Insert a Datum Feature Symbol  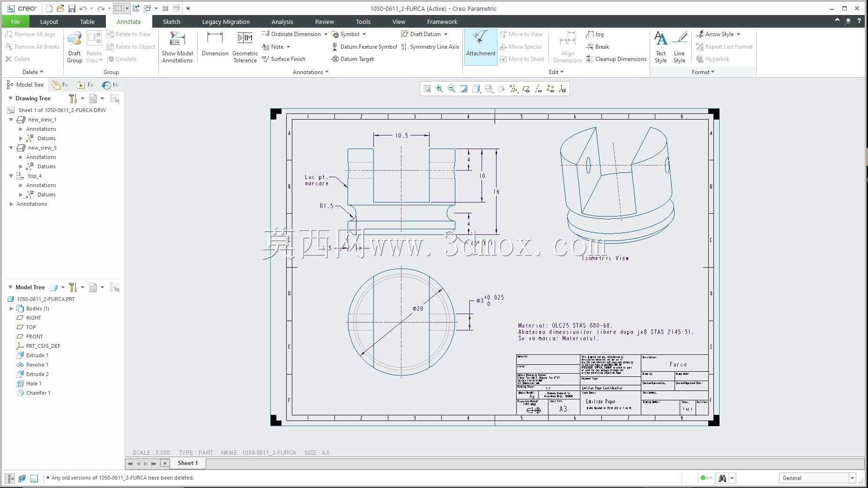[x=364, y=47]
